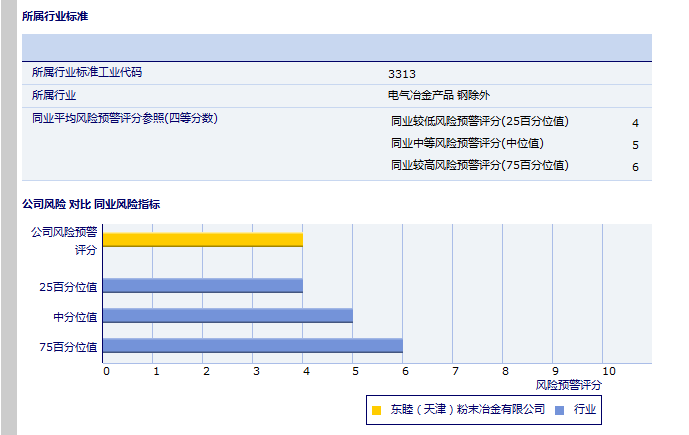Click the 所属行业标准工业代码 row label
This screenshot has height=435, width=689.
pos(87,73)
